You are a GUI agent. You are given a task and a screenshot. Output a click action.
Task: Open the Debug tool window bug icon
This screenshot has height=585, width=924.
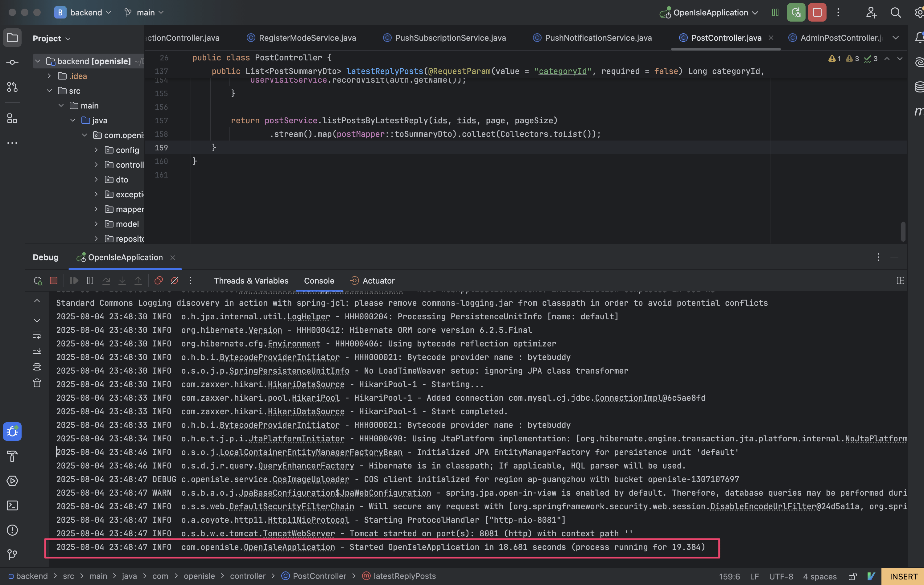(12, 432)
